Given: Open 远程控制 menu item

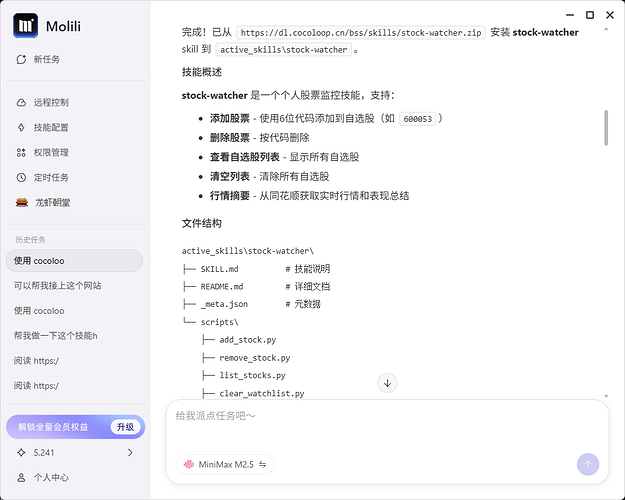Looking at the screenshot, I should (x=51, y=102).
